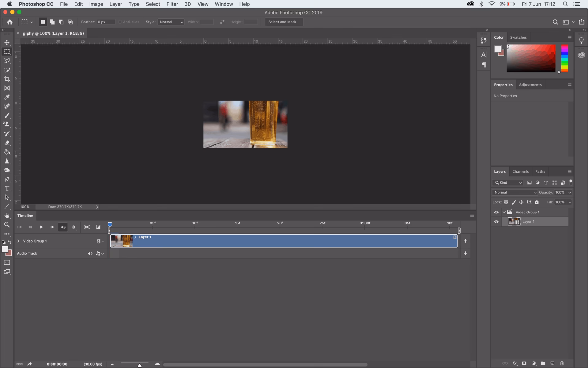Select the Lasso tool
The image size is (588, 368).
[x=7, y=61]
